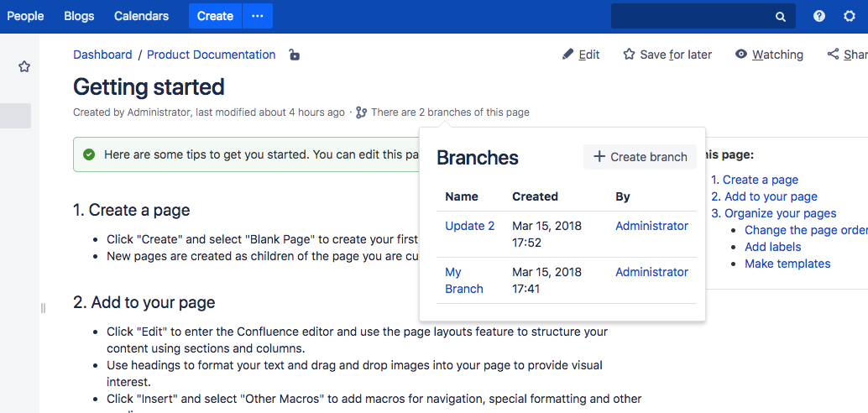The width and height of the screenshot is (868, 413).
Task: Click the green checkmark tip icon
Action: [x=89, y=154]
